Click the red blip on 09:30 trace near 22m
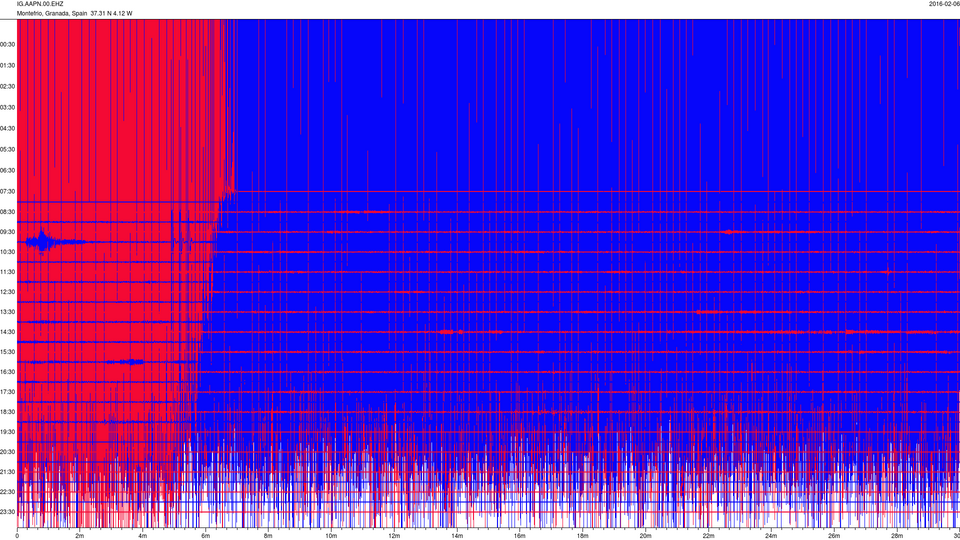960x540 pixels. (x=728, y=232)
